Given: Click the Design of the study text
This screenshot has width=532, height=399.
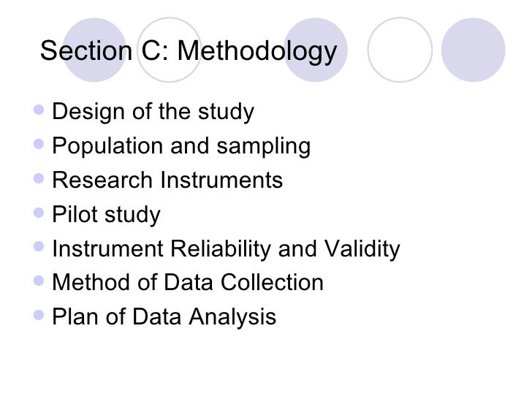Looking at the screenshot, I should point(153,113).
